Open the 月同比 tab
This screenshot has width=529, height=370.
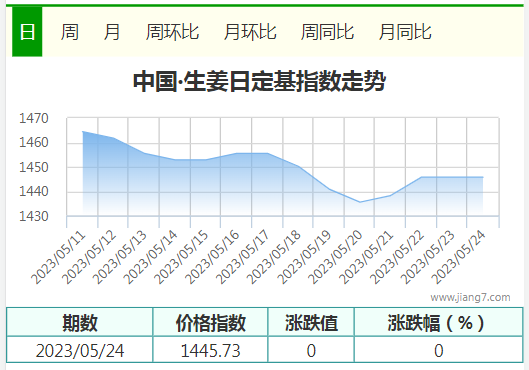(x=405, y=32)
